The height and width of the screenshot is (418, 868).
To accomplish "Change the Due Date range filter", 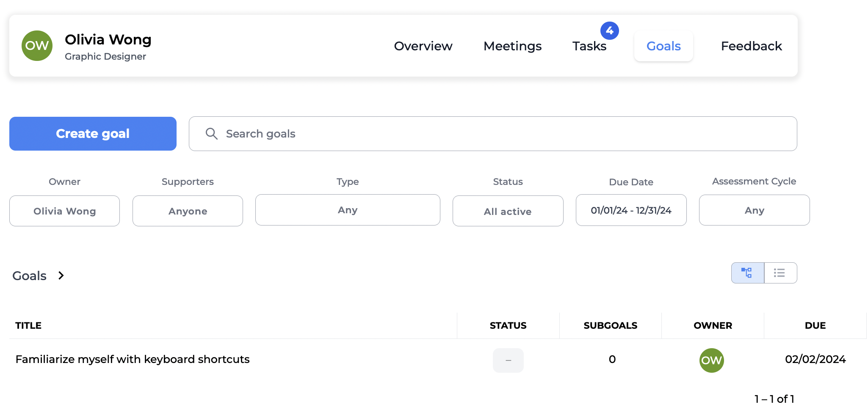I will click(631, 210).
